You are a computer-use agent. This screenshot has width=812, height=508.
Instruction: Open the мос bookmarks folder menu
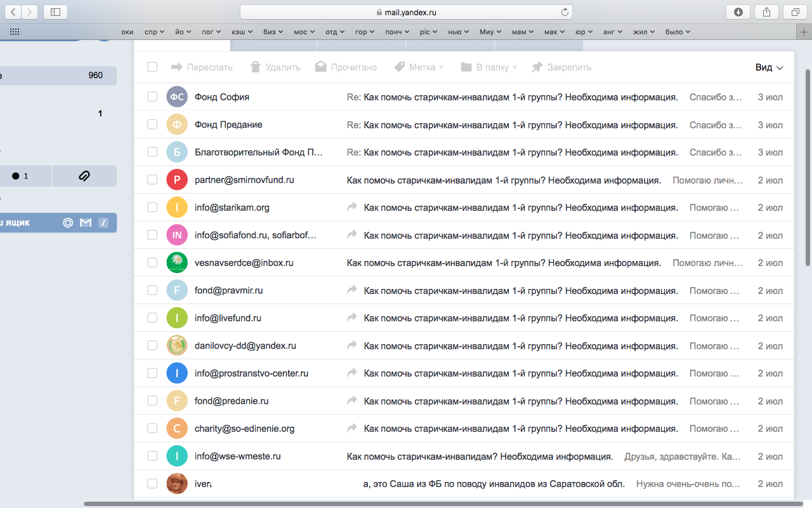(x=304, y=32)
